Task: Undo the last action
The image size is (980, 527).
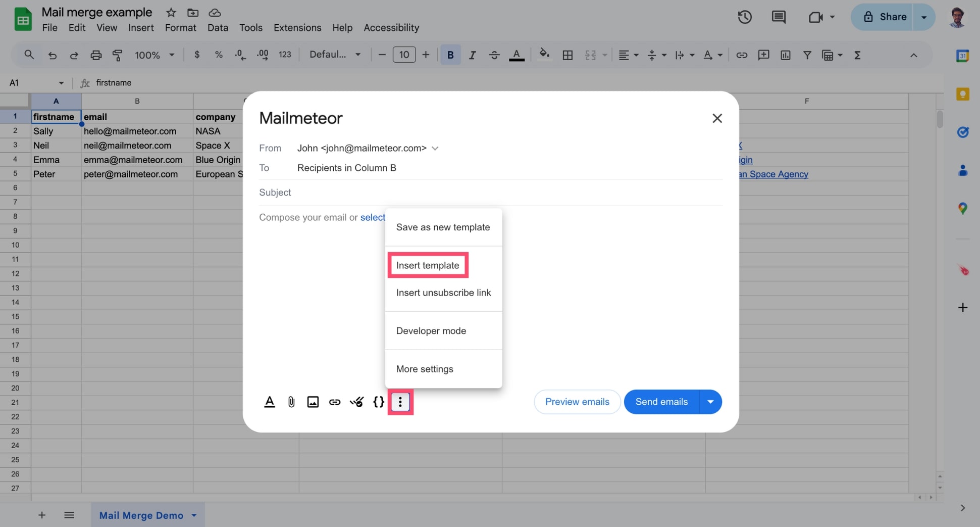Action: [x=52, y=55]
